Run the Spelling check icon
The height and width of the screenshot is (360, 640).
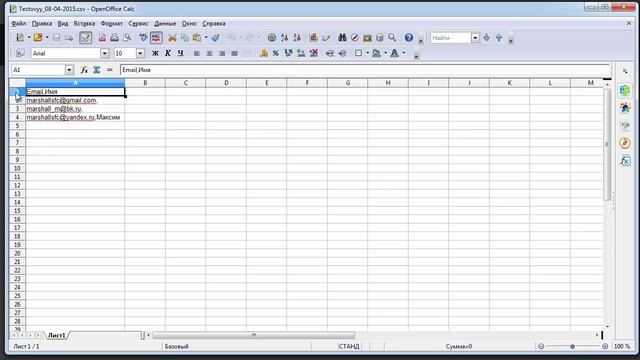[x=143, y=38]
